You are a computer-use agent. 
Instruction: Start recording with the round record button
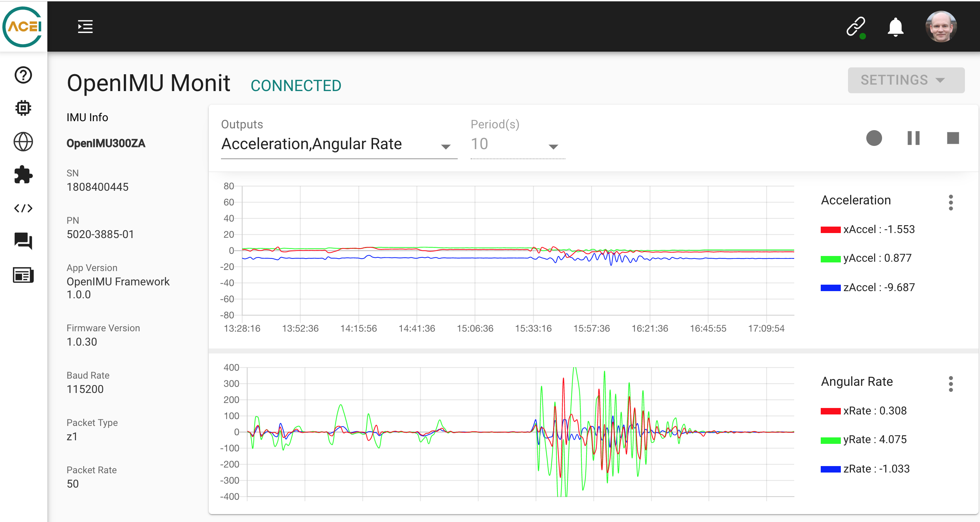pos(874,138)
